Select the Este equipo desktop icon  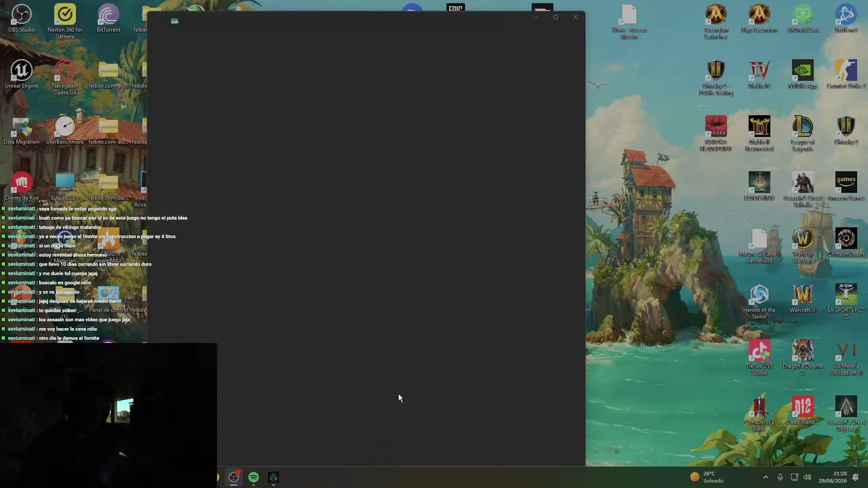tap(65, 186)
